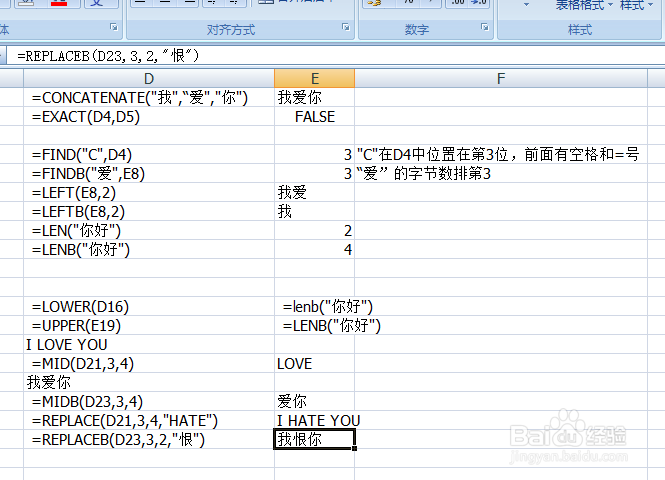Select the cell with lowercase =lenb("你好")
The width and height of the screenshot is (665, 480).
[x=314, y=307]
